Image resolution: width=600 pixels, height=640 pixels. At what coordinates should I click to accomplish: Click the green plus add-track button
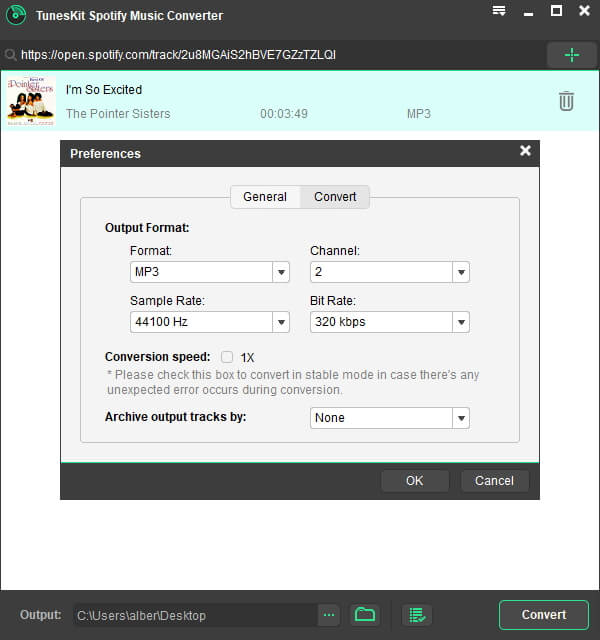click(571, 55)
